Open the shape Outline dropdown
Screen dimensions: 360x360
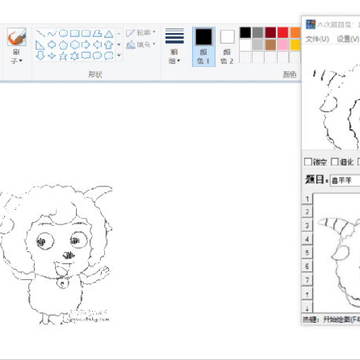[x=141, y=33]
